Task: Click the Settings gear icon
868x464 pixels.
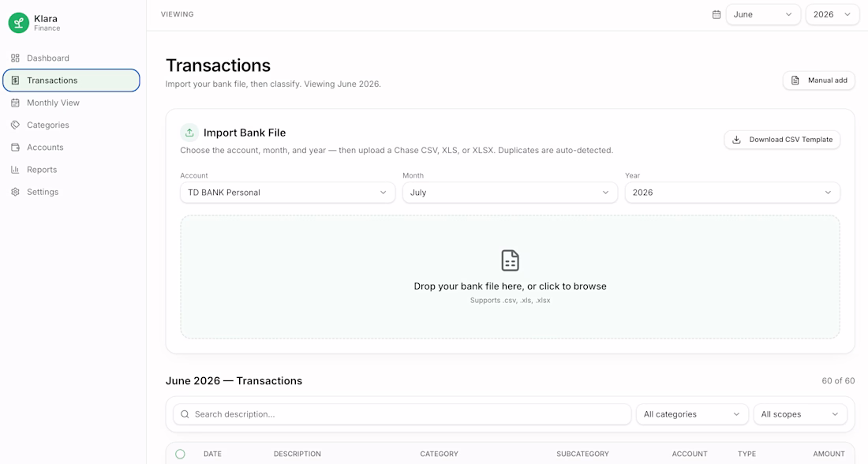Action: click(x=15, y=192)
